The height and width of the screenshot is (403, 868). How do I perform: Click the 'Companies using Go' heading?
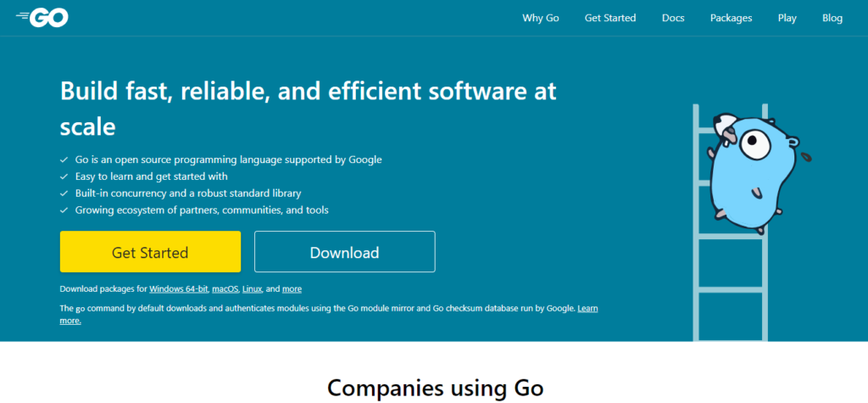pos(435,388)
